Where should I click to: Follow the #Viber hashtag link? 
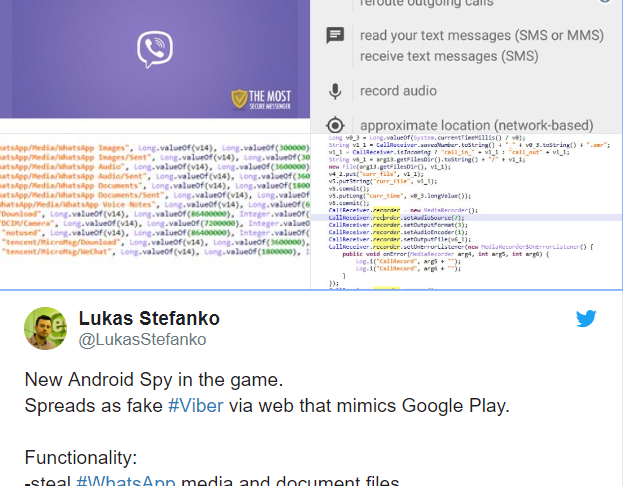tap(196, 406)
